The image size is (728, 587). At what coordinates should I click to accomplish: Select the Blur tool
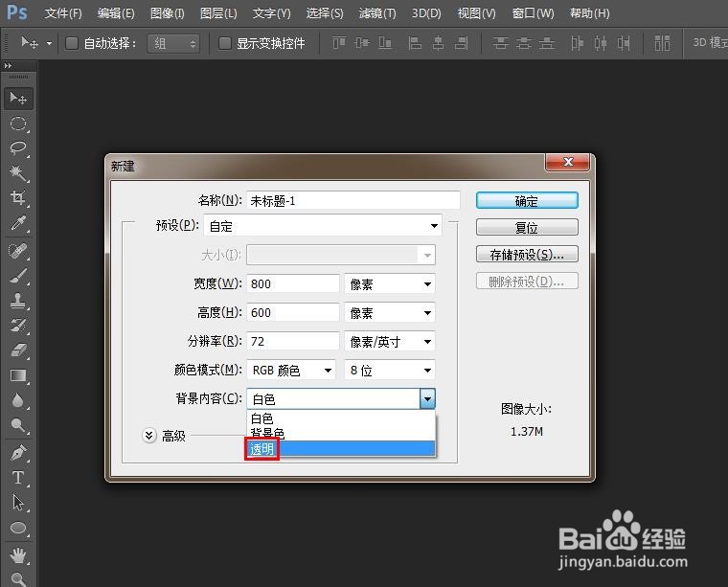[x=18, y=400]
